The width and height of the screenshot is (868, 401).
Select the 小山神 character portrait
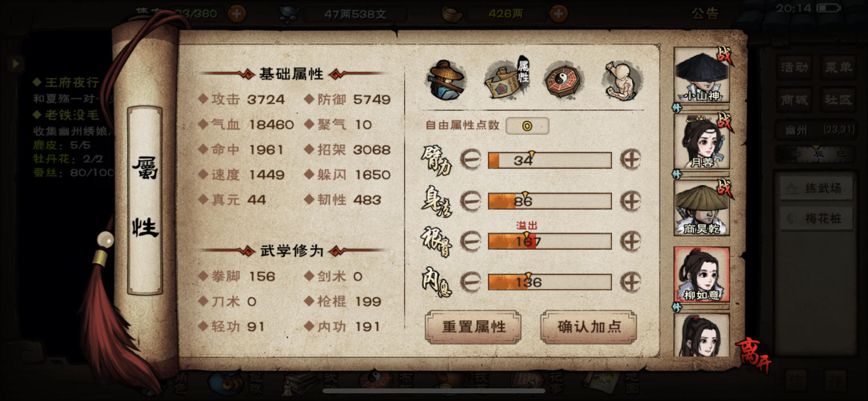(x=702, y=75)
